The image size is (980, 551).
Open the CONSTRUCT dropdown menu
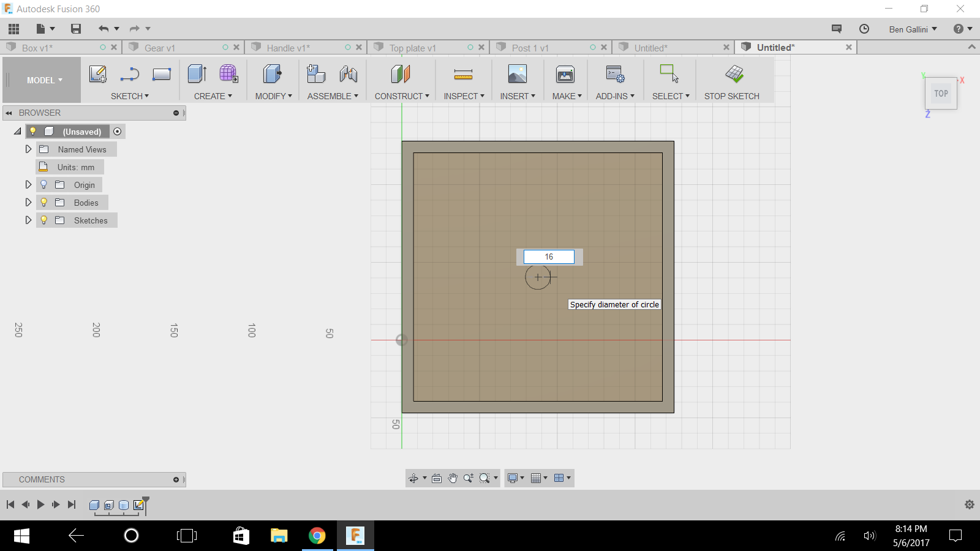402,96
